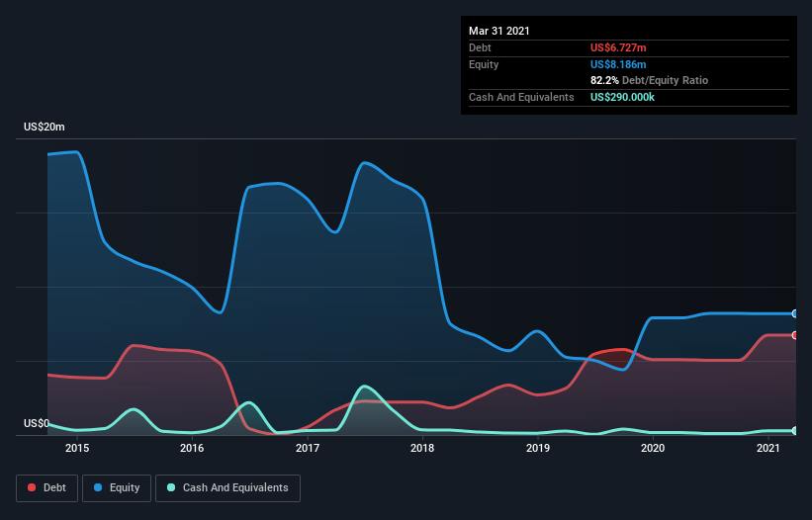Click the 2019 x-axis label

click(537, 448)
